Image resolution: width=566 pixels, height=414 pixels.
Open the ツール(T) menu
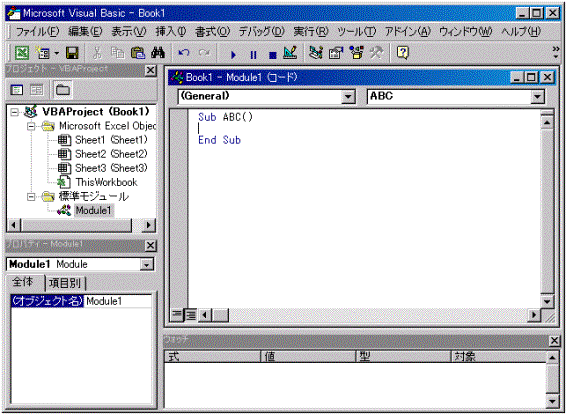[x=357, y=32]
